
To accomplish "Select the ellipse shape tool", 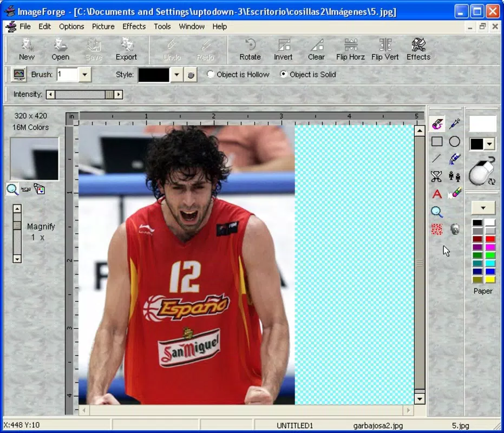I will tap(455, 141).
